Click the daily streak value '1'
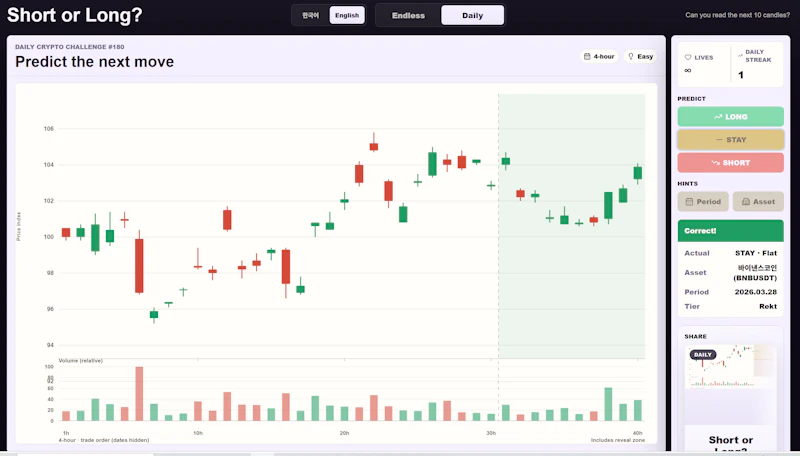Screen dimensions: 800x456 coord(741,75)
